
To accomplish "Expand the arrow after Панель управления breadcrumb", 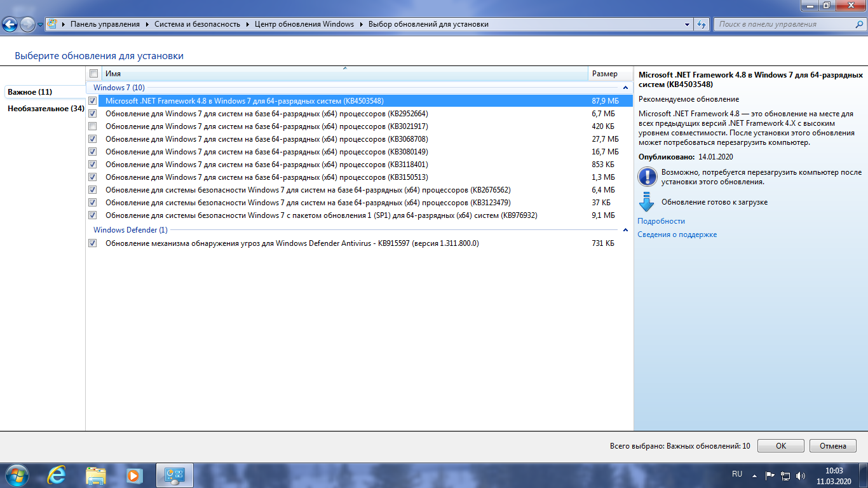I will pos(147,24).
